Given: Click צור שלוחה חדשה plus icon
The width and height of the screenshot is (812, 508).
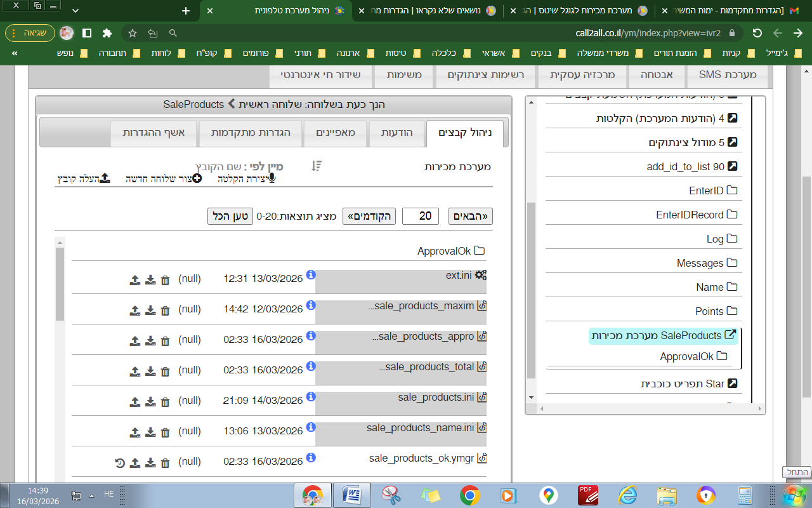Looking at the screenshot, I should pos(197,179).
